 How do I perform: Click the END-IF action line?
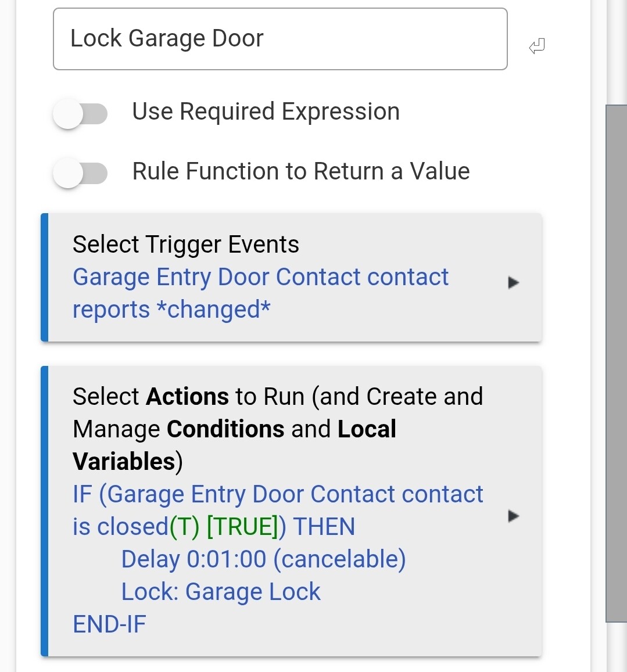[x=109, y=624]
